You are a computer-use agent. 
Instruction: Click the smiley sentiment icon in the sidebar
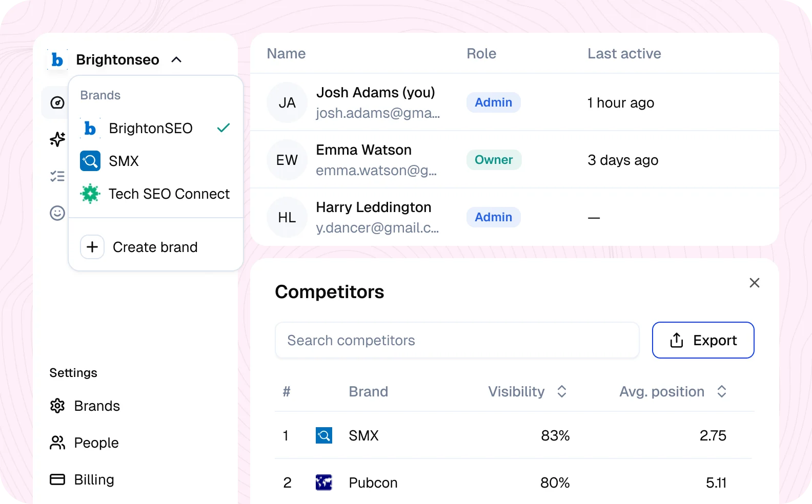tap(57, 214)
